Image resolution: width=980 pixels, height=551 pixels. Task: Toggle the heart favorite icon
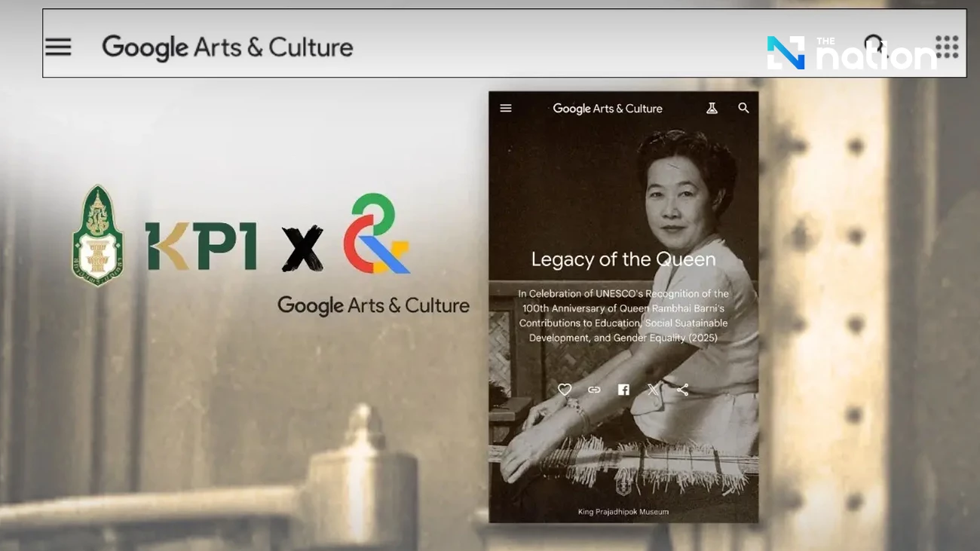click(565, 390)
